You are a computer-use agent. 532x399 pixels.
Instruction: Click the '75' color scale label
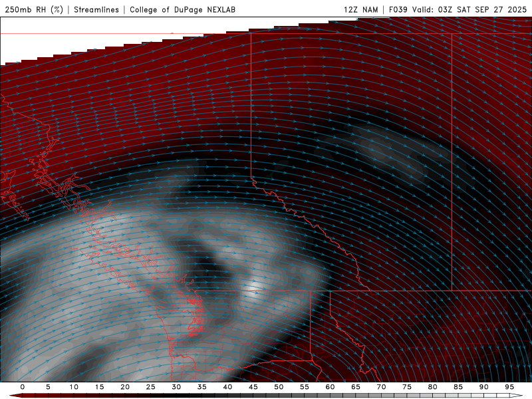pos(407,387)
